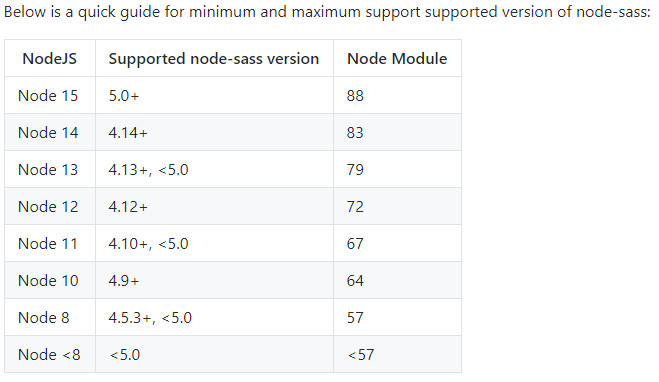Click the Node Module column header

(x=397, y=58)
